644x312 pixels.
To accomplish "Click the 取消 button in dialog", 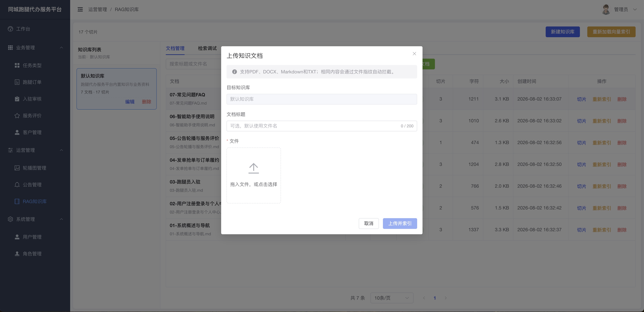I will click(x=369, y=223).
